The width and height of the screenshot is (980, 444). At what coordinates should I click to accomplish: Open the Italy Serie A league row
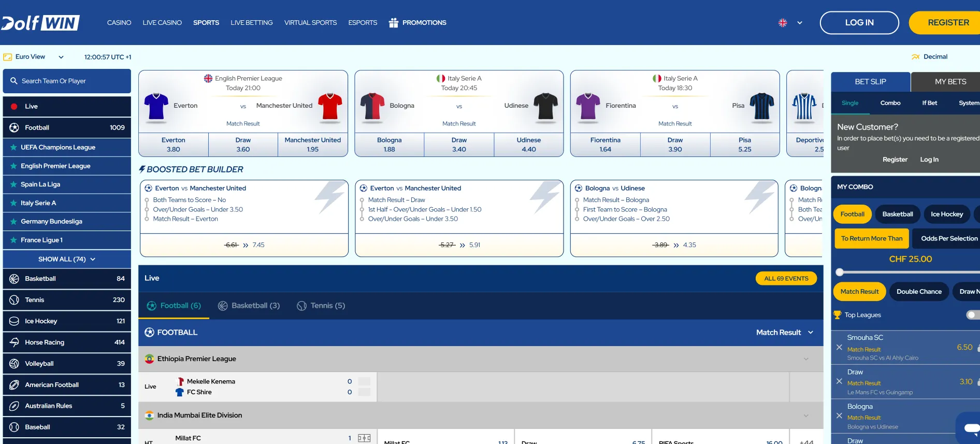tap(67, 203)
